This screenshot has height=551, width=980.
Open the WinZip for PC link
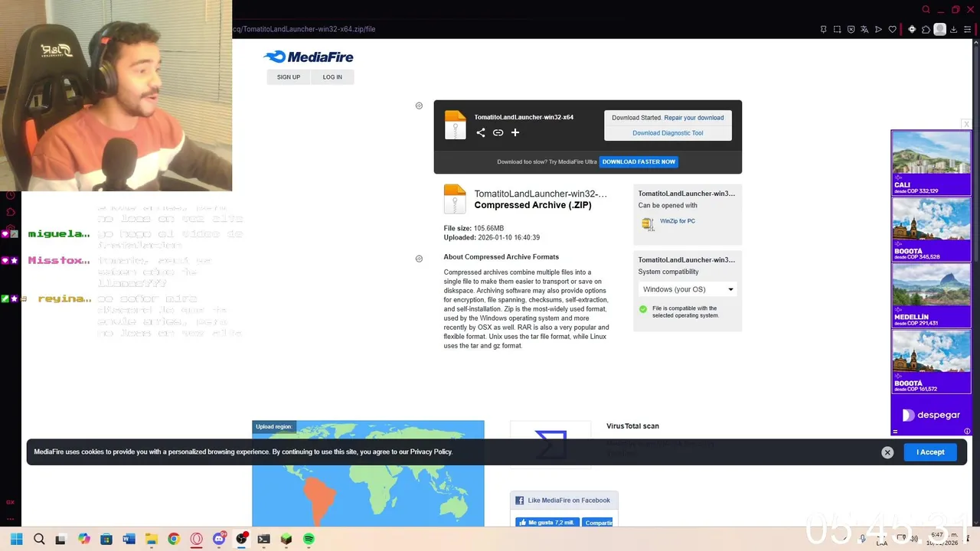pos(678,221)
